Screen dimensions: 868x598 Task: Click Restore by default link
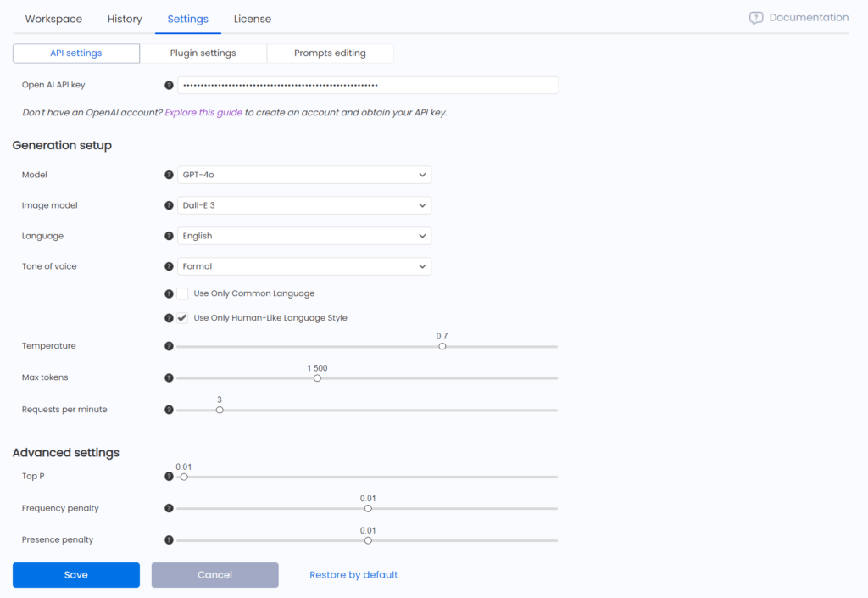353,575
